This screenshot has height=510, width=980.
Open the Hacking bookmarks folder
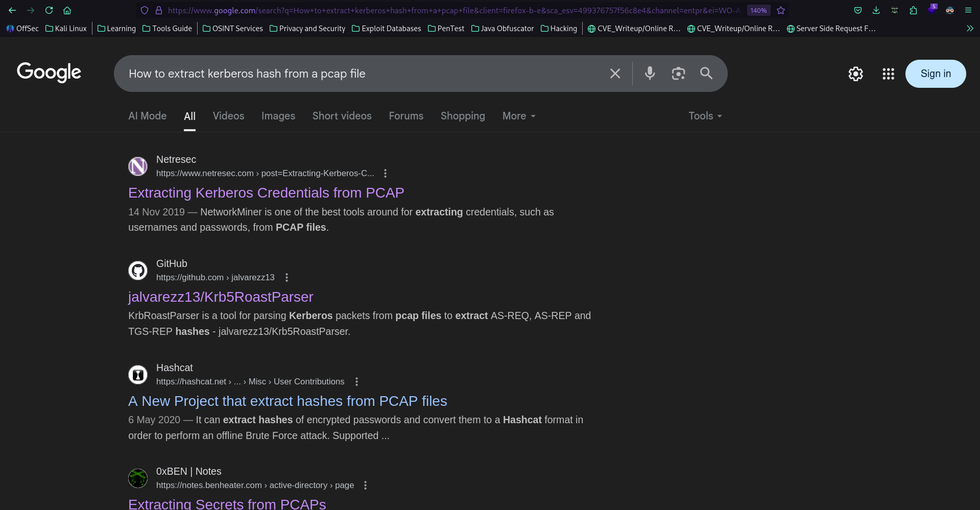point(559,29)
